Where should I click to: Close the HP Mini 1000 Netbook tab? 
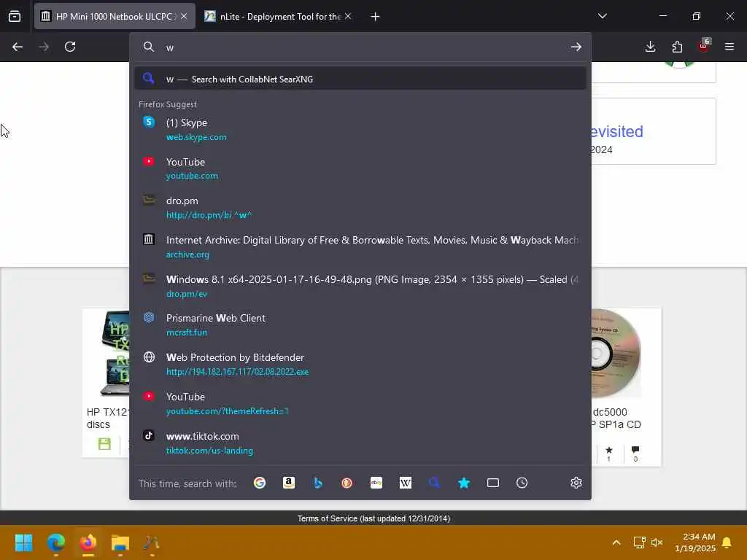tap(184, 16)
